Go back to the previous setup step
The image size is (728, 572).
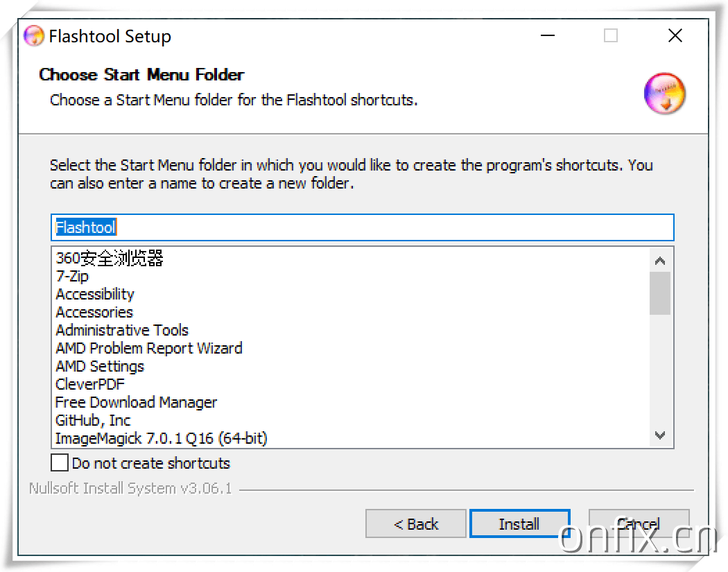coord(415,523)
